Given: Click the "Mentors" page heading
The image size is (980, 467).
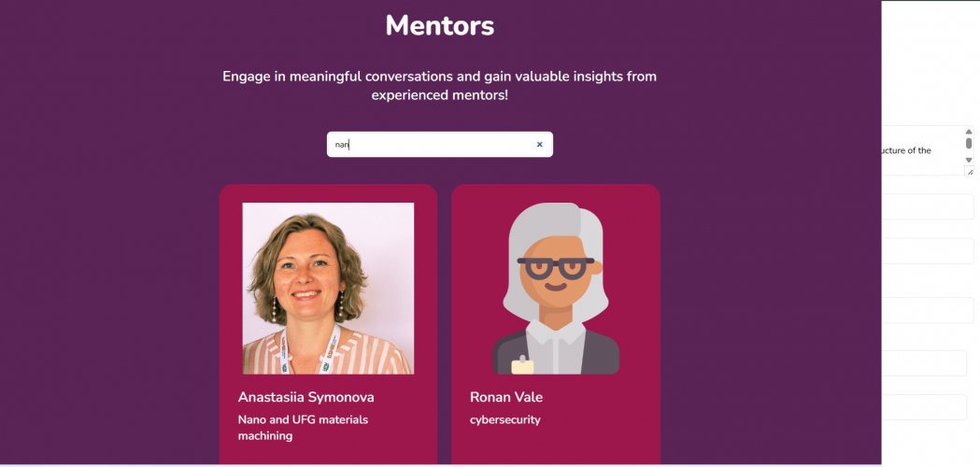Looking at the screenshot, I should point(440,25).
